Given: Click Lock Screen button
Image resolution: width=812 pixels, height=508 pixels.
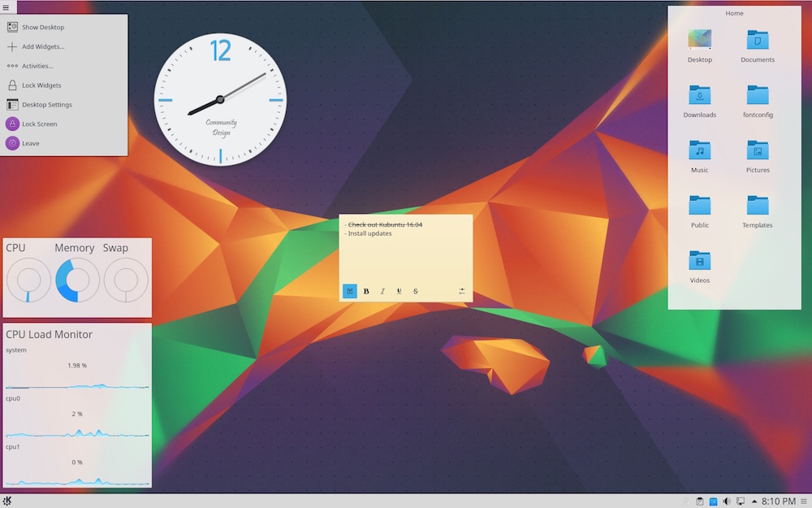Looking at the screenshot, I should [39, 124].
